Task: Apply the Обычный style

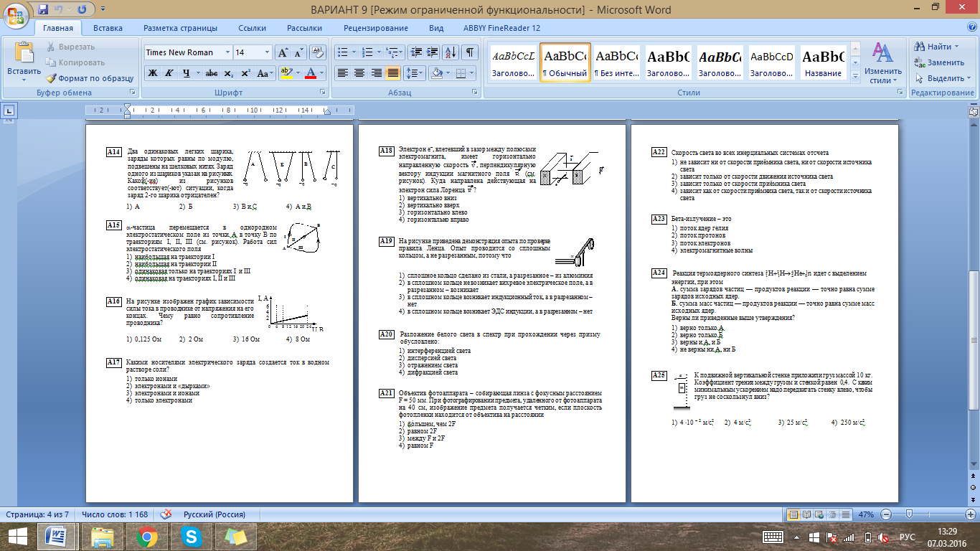Action: click(x=565, y=63)
